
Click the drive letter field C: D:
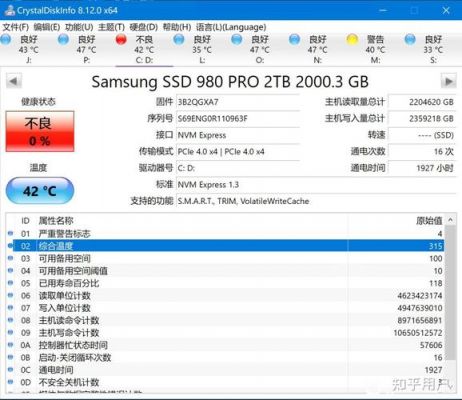(x=238, y=168)
